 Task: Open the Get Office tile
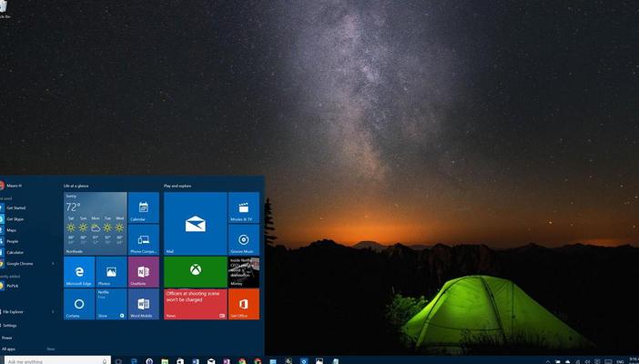pyautogui.click(x=243, y=304)
